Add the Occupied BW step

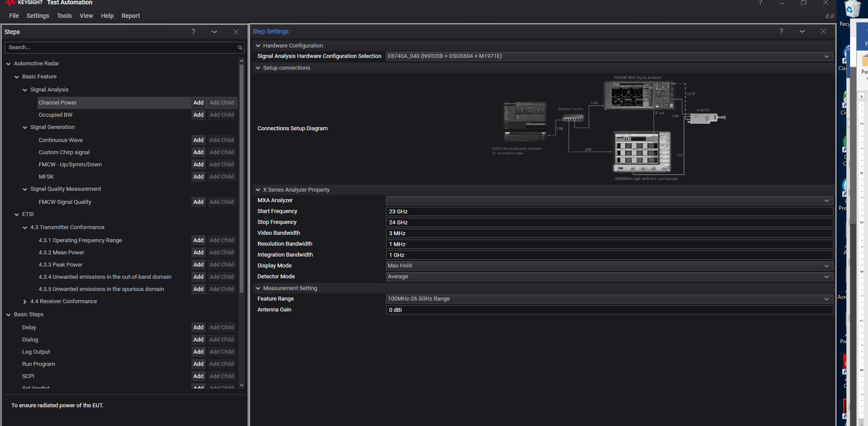(x=198, y=115)
